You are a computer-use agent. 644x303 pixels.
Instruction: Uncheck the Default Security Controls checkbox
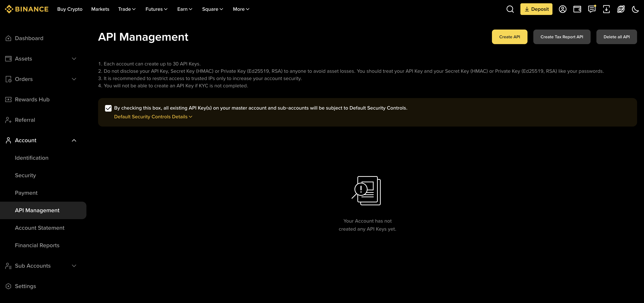[x=108, y=108]
